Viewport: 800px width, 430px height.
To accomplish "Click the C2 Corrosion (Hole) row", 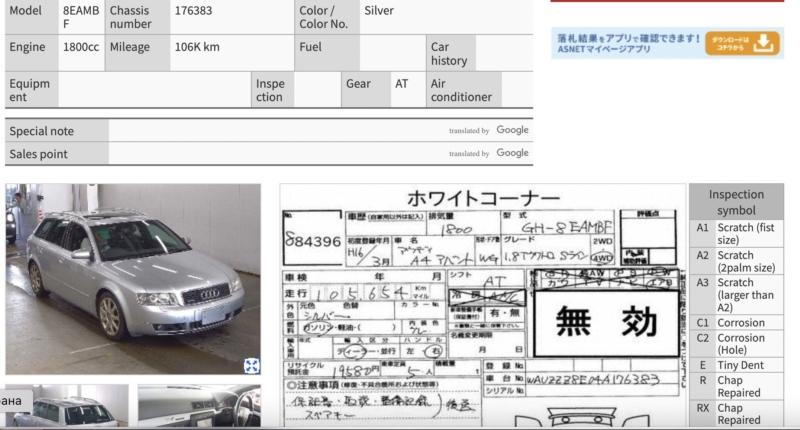I will tap(735, 345).
